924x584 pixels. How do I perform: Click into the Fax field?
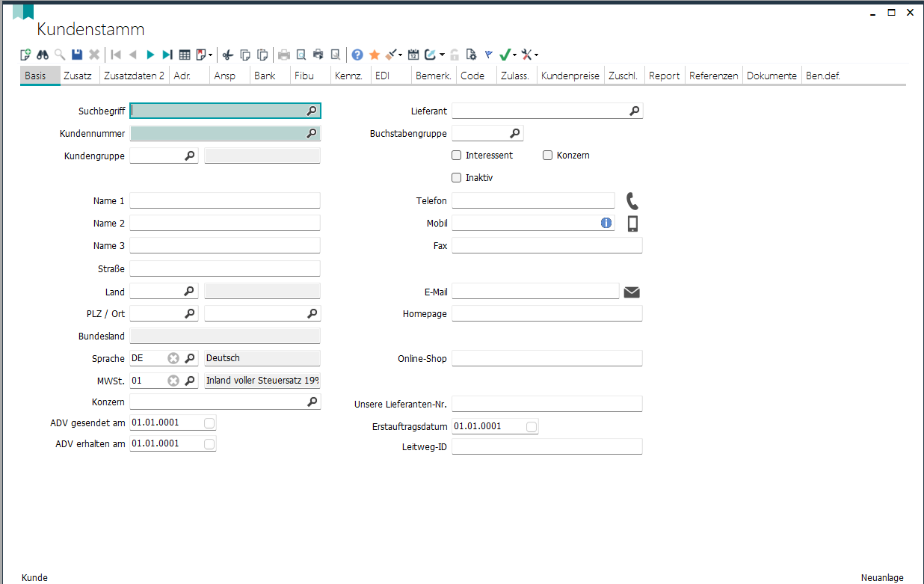(x=547, y=245)
